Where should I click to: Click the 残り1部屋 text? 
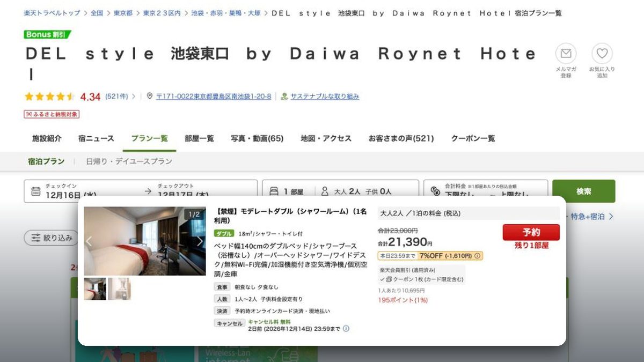tap(531, 246)
